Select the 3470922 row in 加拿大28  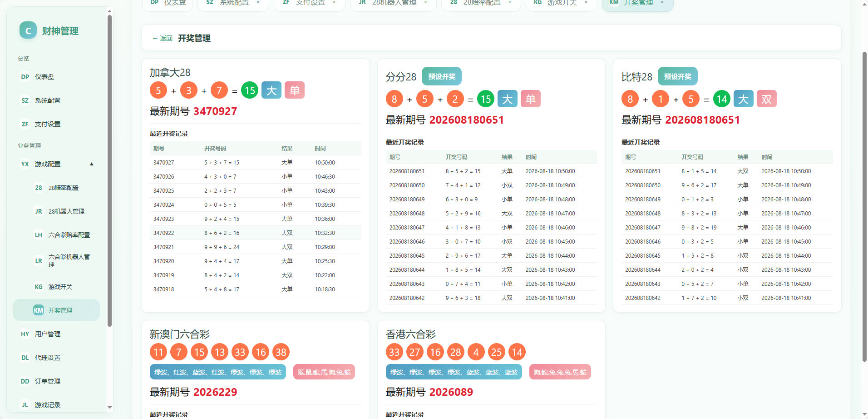click(256, 233)
